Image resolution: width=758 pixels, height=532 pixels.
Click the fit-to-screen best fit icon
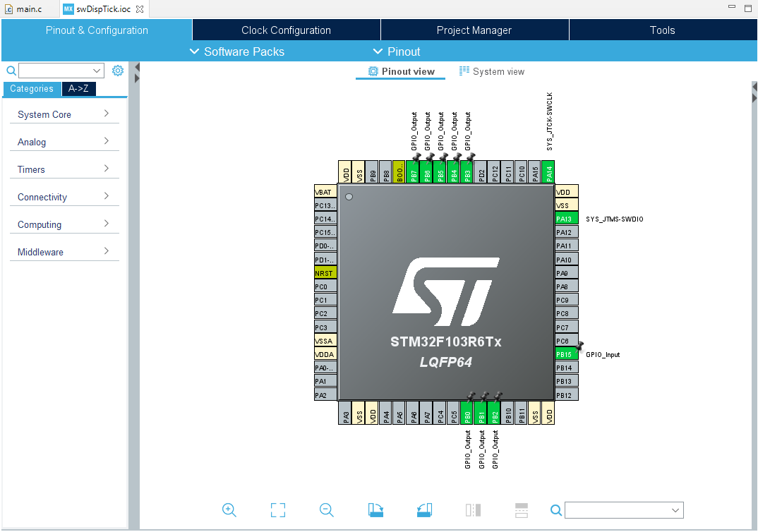278,510
